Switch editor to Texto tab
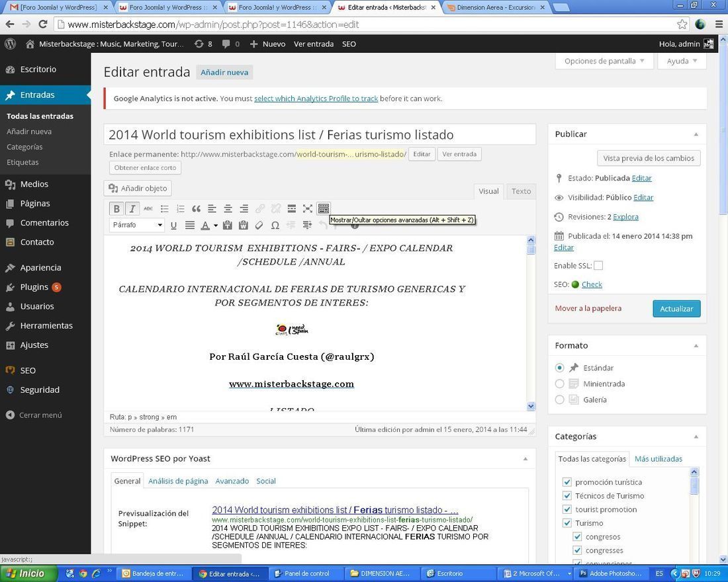This screenshot has height=582, width=728. click(521, 191)
